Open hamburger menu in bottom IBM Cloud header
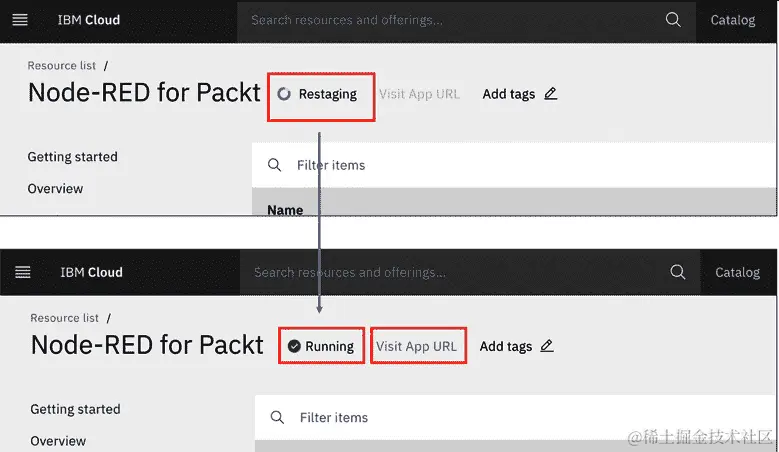779x452 pixels. [23, 272]
